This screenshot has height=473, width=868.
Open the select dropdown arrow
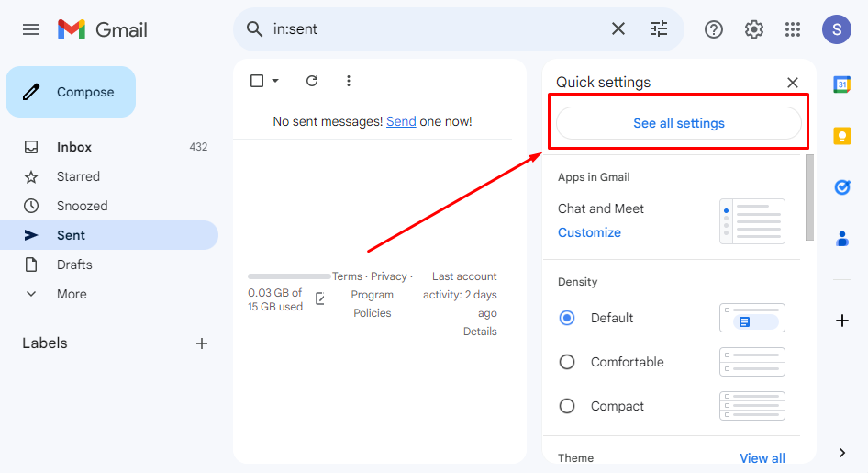pyautogui.click(x=275, y=81)
